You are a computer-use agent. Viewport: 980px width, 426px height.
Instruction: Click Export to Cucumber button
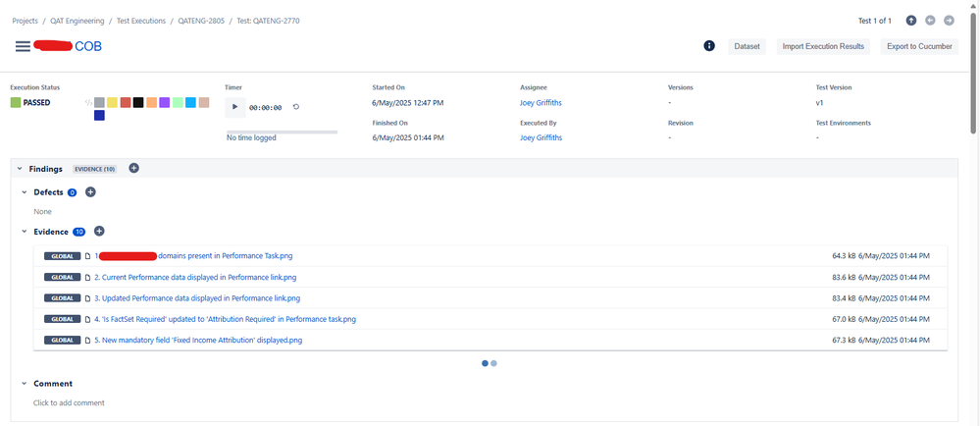pyautogui.click(x=919, y=46)
